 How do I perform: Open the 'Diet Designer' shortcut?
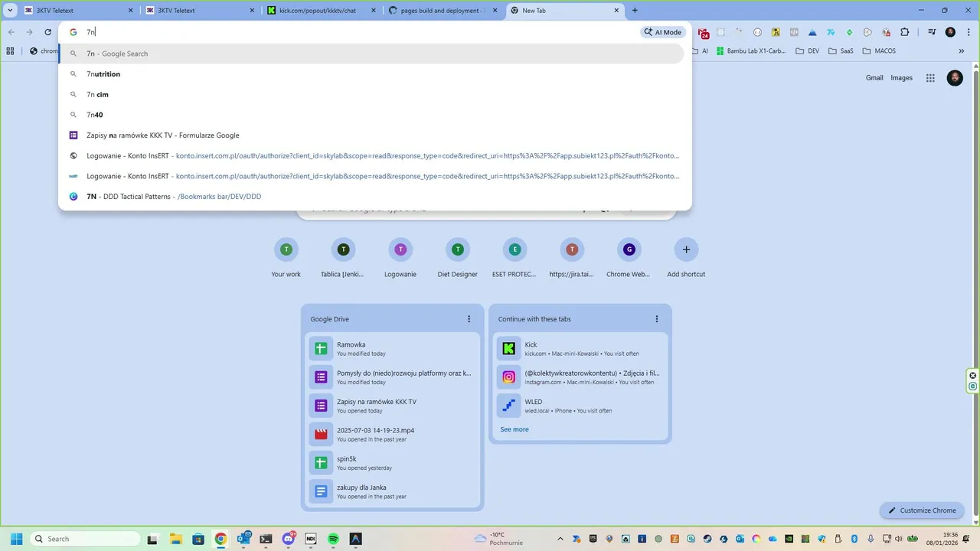coord(457,257)
